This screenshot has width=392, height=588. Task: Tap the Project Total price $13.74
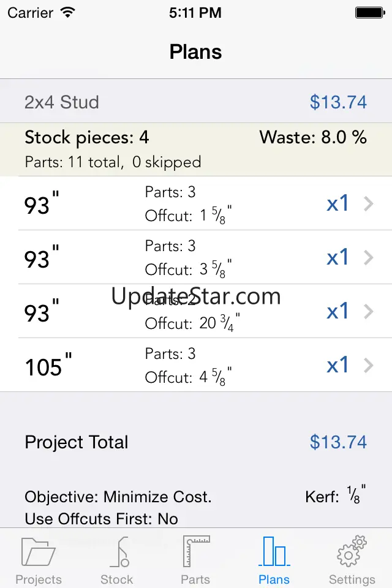(x=338, y=442)
